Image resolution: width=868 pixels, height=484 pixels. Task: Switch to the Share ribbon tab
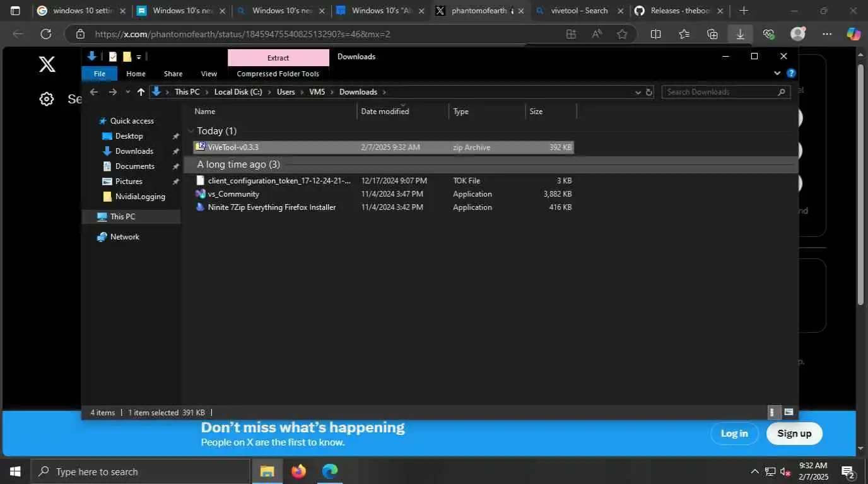point(173,74)
